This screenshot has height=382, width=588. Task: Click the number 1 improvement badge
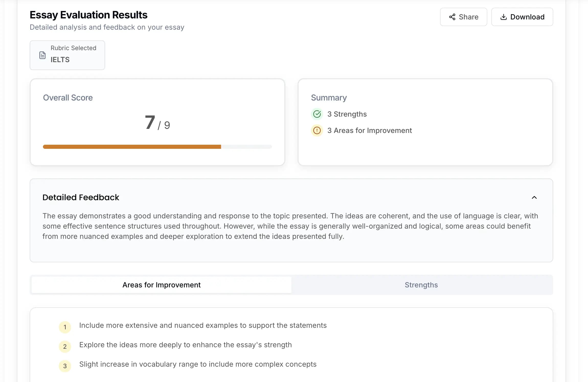[x=65, y=327]
